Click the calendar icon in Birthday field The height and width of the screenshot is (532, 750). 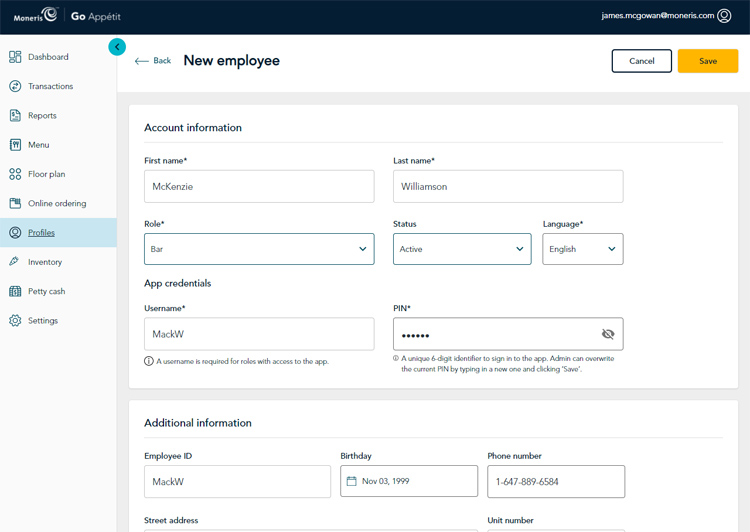coord(352,481)
